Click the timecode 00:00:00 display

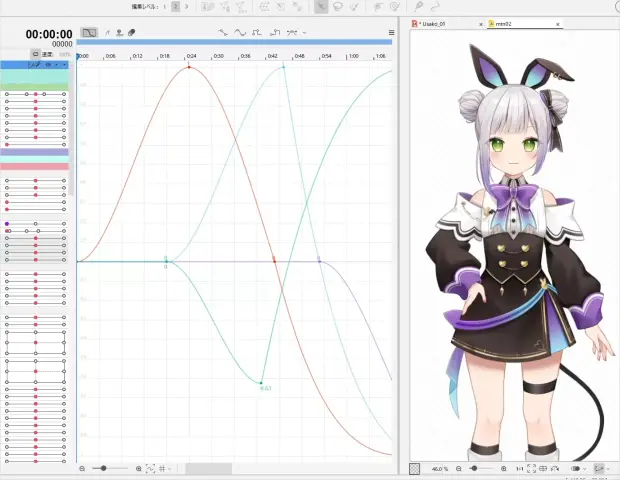49,34
